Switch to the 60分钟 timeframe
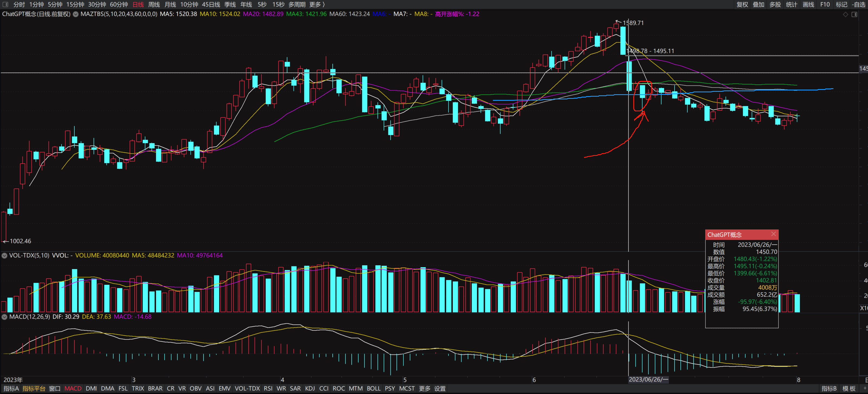This screenshot has width=868, height=394. (119, 4)
